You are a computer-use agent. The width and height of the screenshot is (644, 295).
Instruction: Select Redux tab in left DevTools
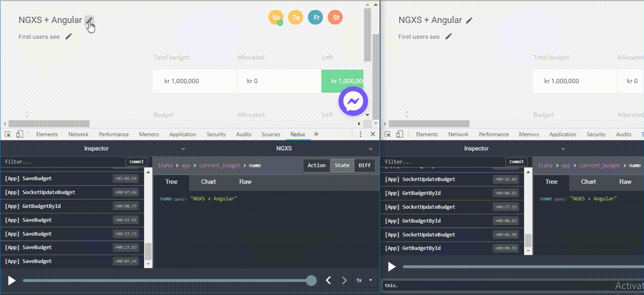coord(298,134)
